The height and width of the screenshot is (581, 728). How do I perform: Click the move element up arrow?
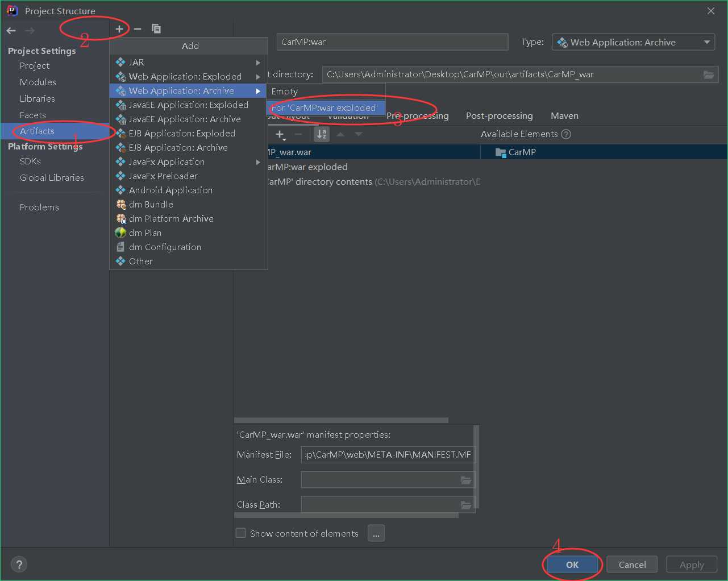(340, 134)
